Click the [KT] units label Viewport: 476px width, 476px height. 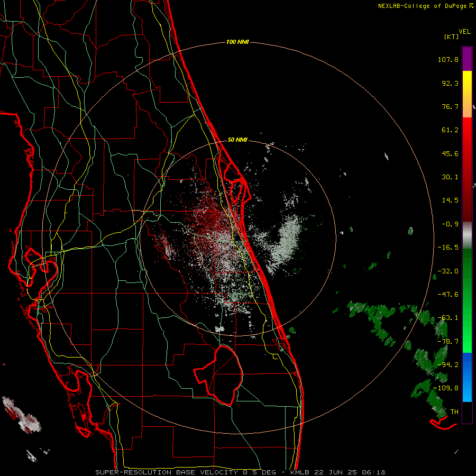(451, 36)
